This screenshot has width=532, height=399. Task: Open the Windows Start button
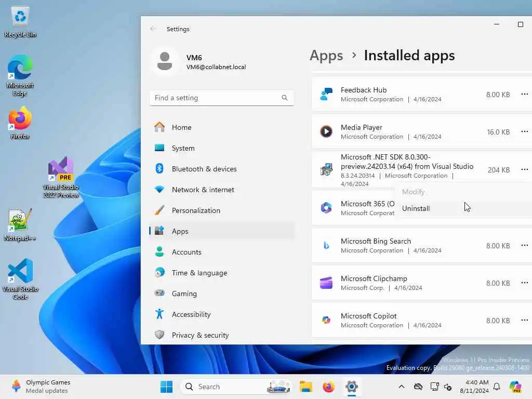tap(166, 387)
